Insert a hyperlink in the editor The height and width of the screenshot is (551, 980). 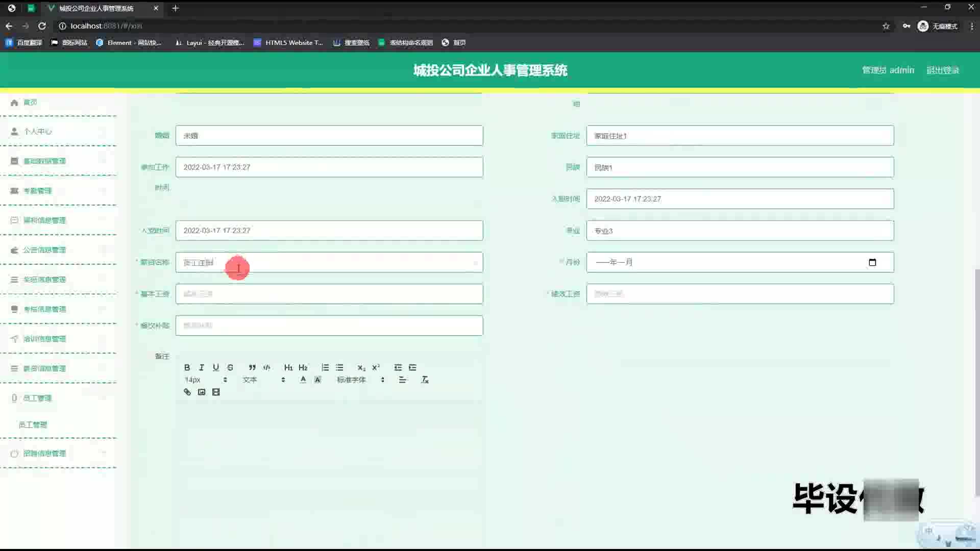point(187,392)
